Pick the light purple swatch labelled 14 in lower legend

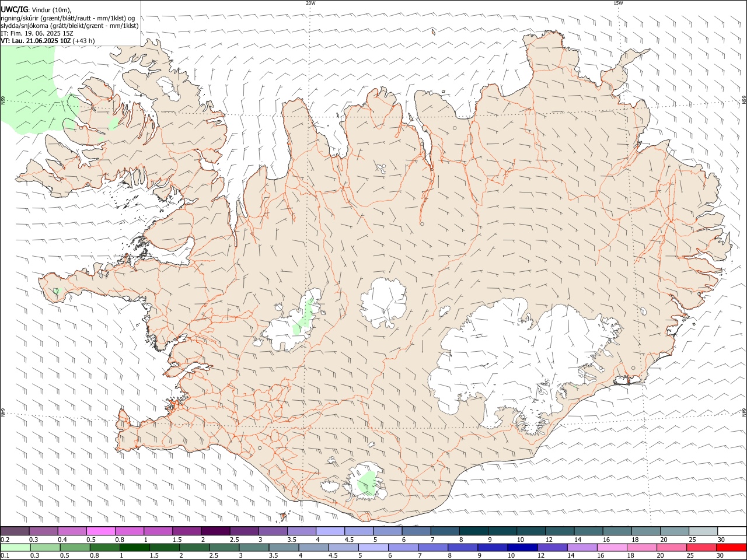tap(582, 547)
